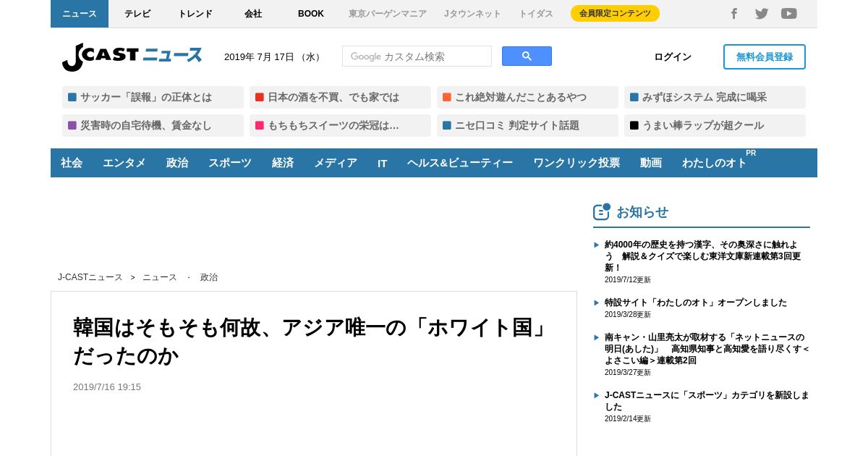868x456 pixels.
Task: Open the エンタメ category menu
Action: tap(124, 163)
